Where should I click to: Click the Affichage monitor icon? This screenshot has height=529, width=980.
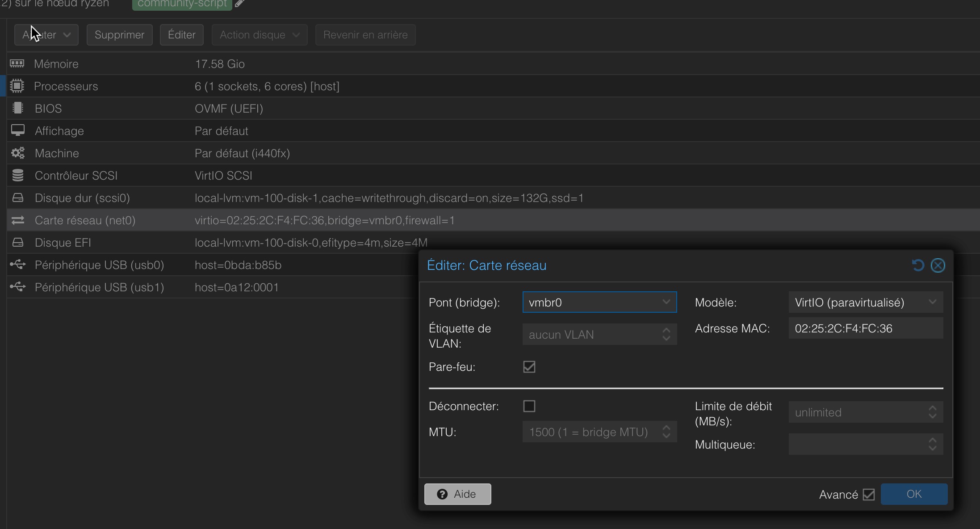click(18, 130)
